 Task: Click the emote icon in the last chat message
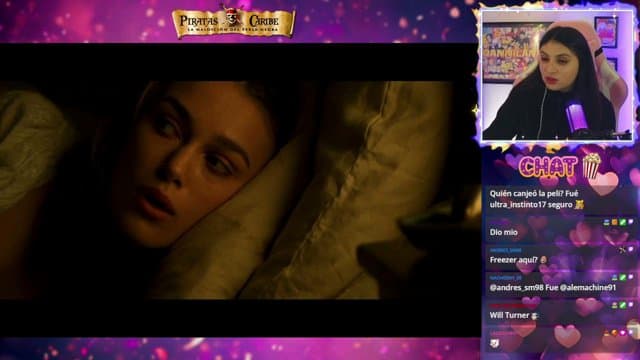click(x=494, y=344)
